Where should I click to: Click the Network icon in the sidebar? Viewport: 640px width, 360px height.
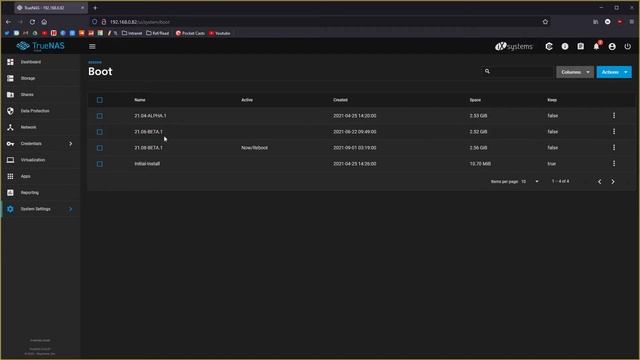[x=10, y=127]
